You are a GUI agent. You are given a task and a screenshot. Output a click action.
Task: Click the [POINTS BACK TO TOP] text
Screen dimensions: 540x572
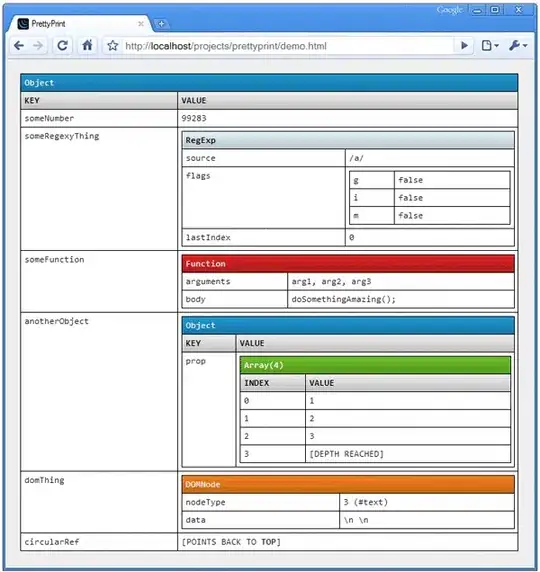point(231,542)
